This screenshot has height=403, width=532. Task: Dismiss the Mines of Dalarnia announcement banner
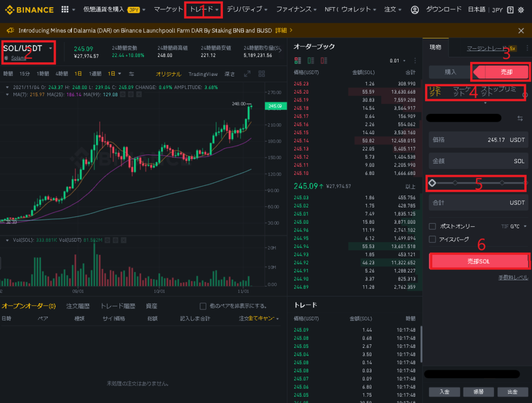coord(521,31)
